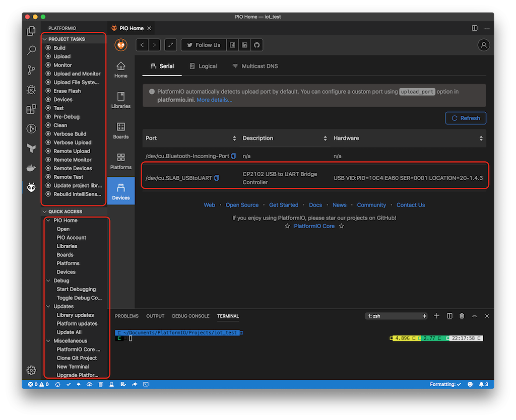Split the terminal panel
Viewport: 516px width, 420px height.
(x=449, y=316)
